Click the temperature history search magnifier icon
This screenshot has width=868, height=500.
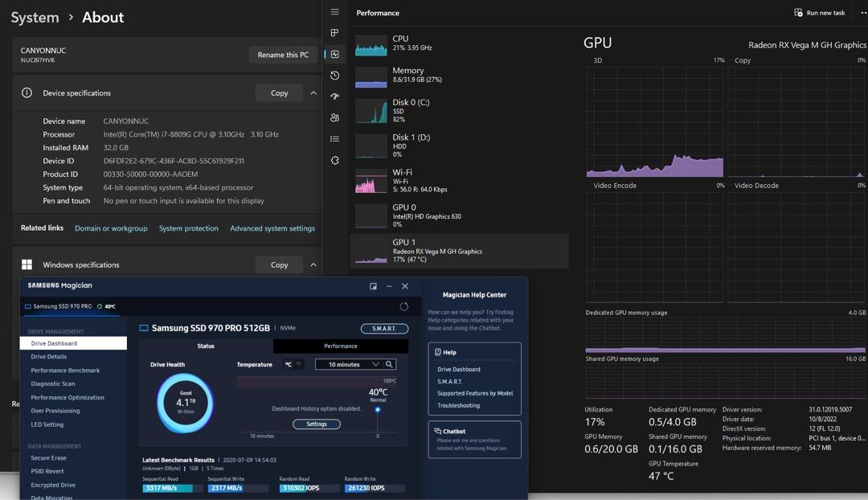coord(389,364)
